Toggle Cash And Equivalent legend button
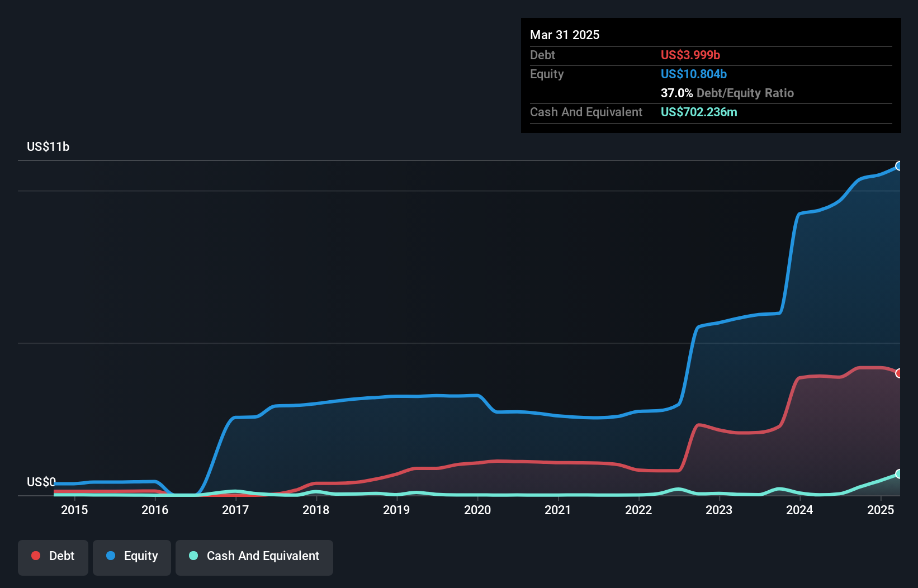Image resolution: width=918 pixels, height=588 pixels. pos(254,557)
